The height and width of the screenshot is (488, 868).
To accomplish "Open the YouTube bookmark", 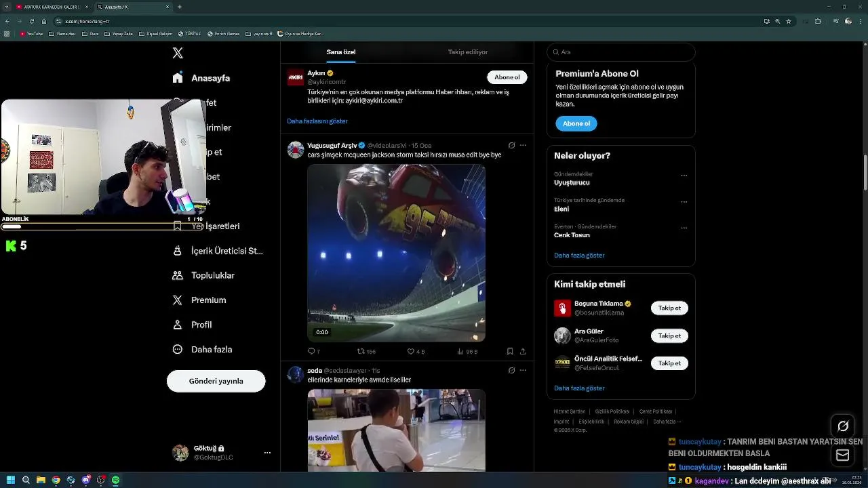I will click(32, 33).
